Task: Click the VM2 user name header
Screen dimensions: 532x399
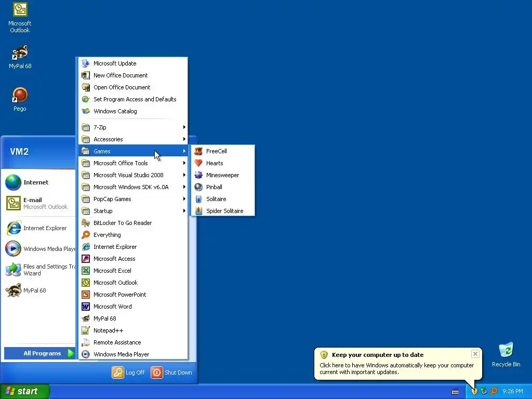Action: click(19, 152)
